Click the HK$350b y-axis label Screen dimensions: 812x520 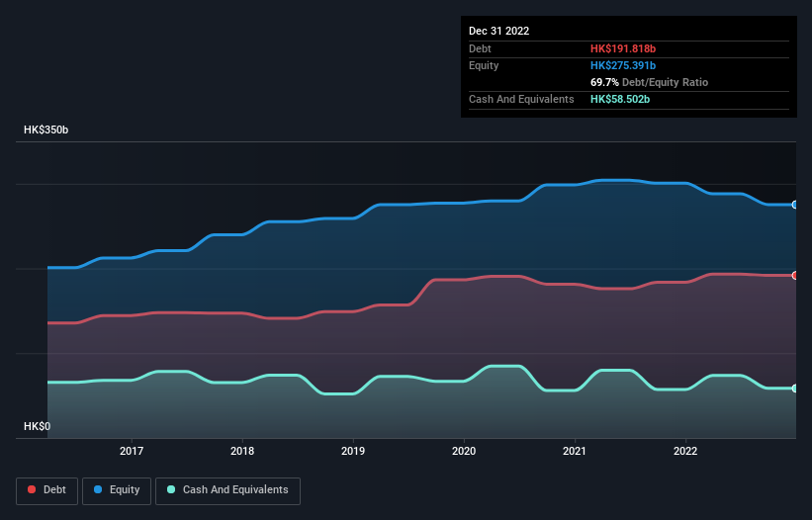coord(46,130)
